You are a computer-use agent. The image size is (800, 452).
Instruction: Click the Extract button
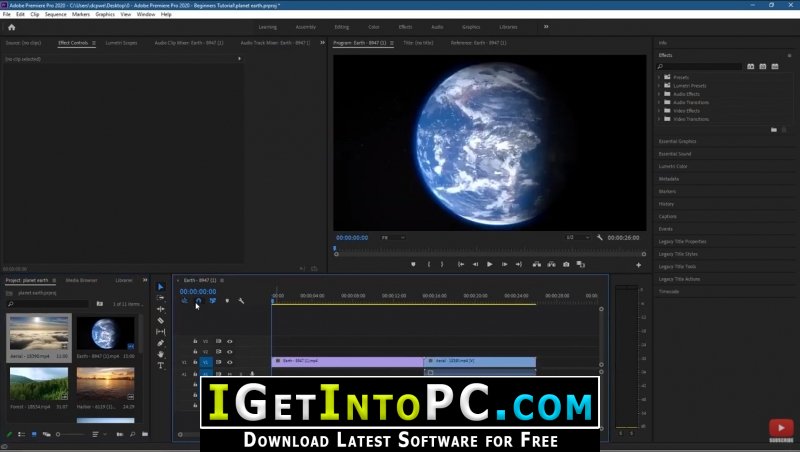(x=552, y=264)
